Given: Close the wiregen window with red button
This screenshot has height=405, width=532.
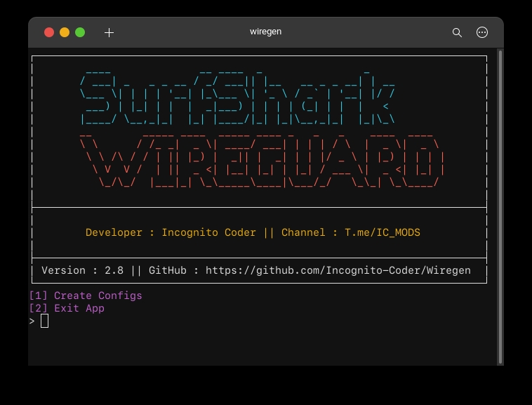Looking at the screenshot, I should pyautogui.click(x=49, y=32).
